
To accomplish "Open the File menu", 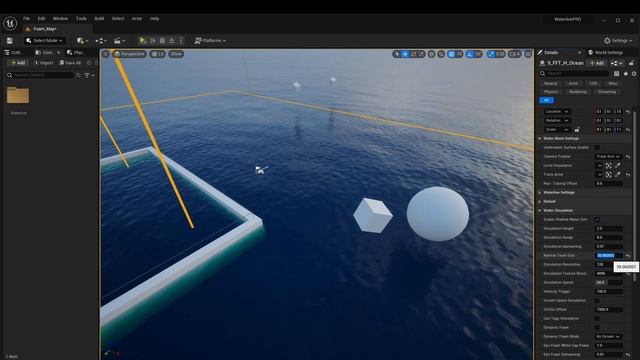I will 27,18.
